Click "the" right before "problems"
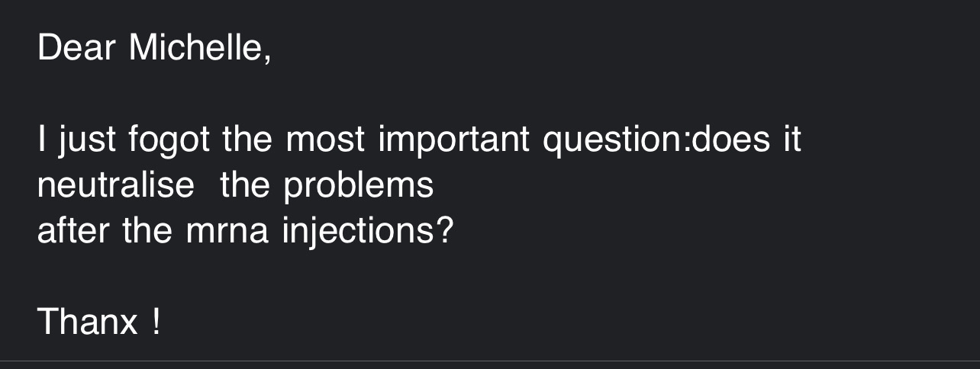This screenshot has width=980, height=369. coord(245,185)
